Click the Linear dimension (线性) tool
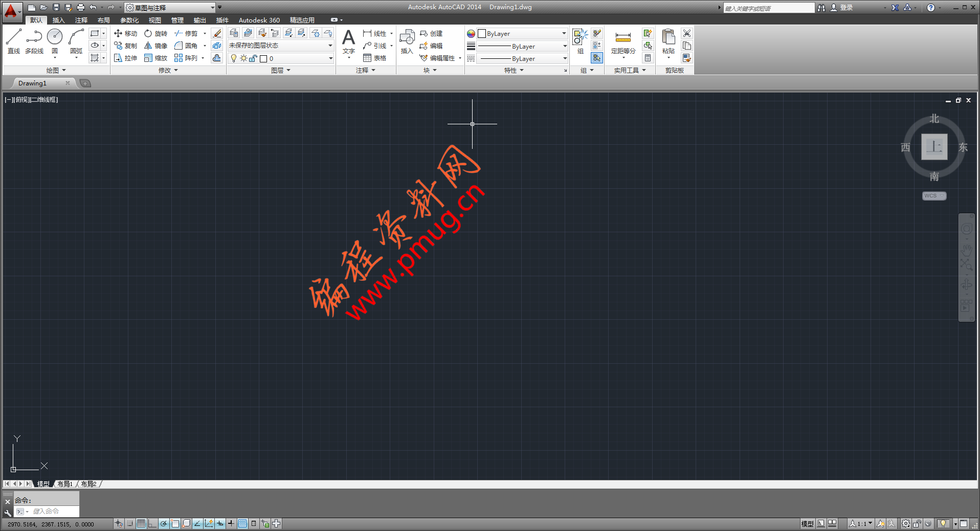980x531 pixels. [x=374, y=33]
